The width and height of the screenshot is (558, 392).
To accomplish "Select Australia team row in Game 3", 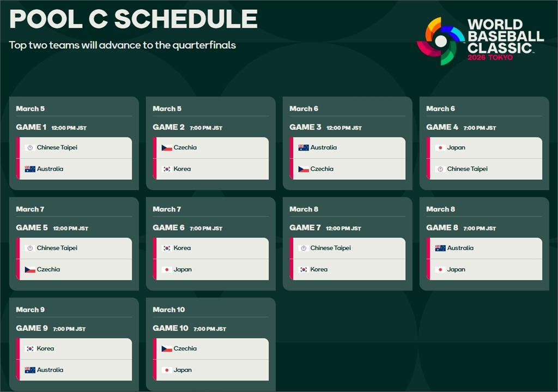I will point(349,147).
